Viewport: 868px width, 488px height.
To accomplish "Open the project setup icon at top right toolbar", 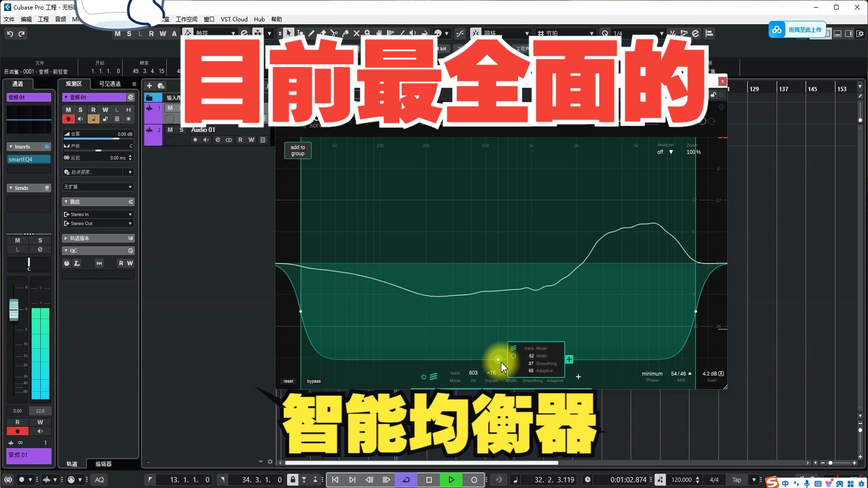I will coord(860,34).
